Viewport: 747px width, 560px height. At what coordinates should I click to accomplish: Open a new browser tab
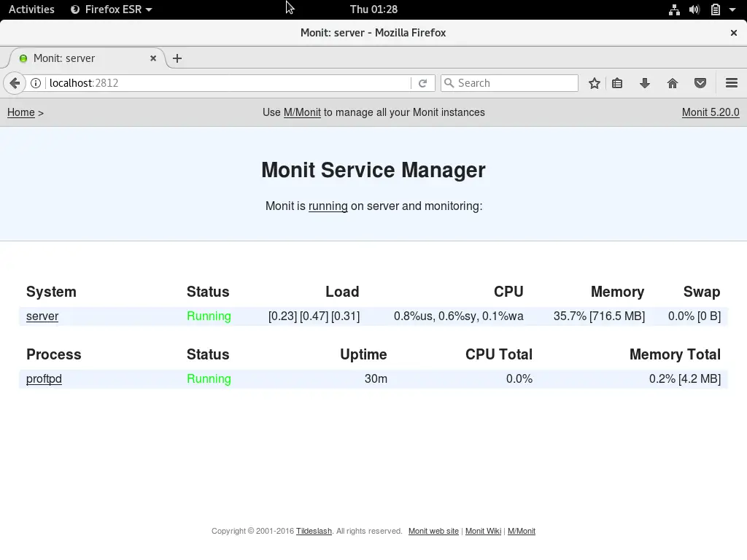pyautogui.click(x=177, y=58)
